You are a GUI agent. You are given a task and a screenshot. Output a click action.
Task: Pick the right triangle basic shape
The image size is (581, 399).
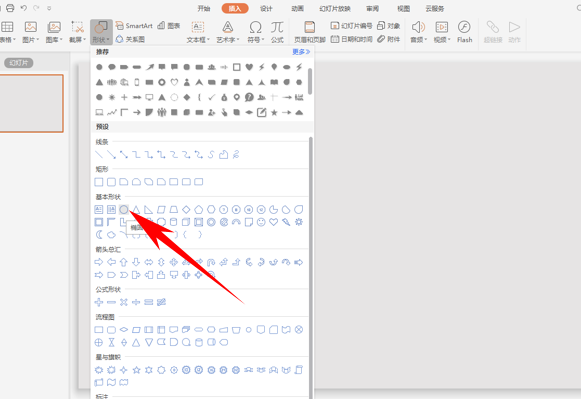[149, 210]
